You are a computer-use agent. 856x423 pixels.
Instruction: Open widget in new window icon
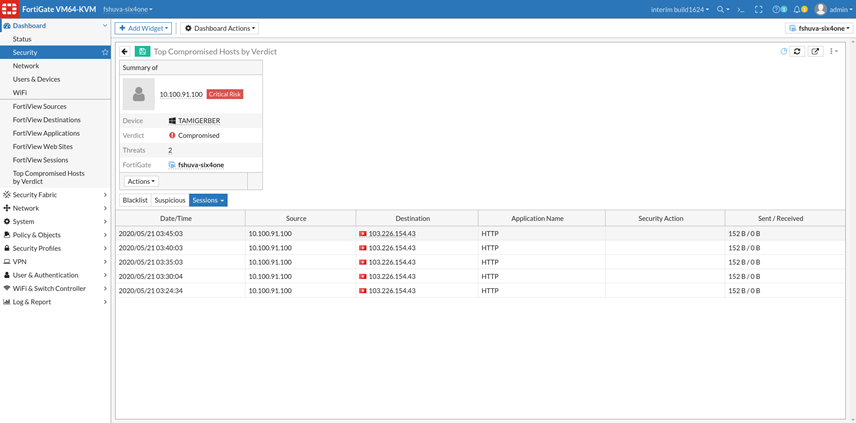point(815,51)
